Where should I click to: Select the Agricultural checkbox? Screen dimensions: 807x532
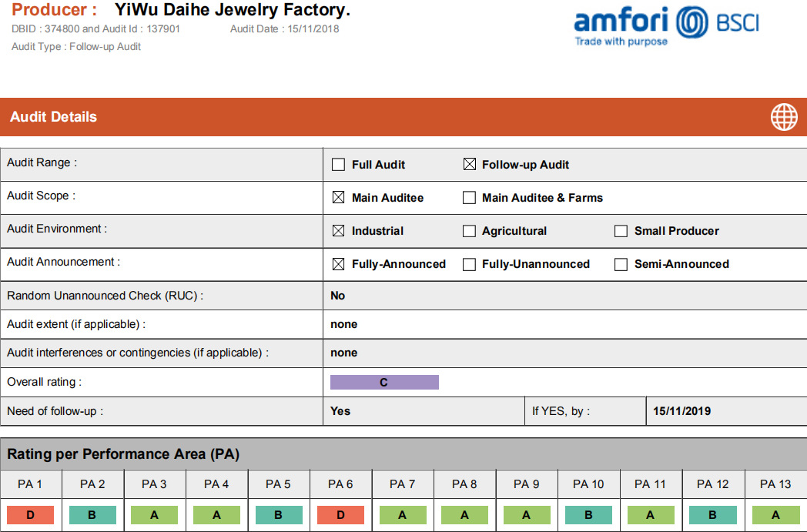pos(470,231)
